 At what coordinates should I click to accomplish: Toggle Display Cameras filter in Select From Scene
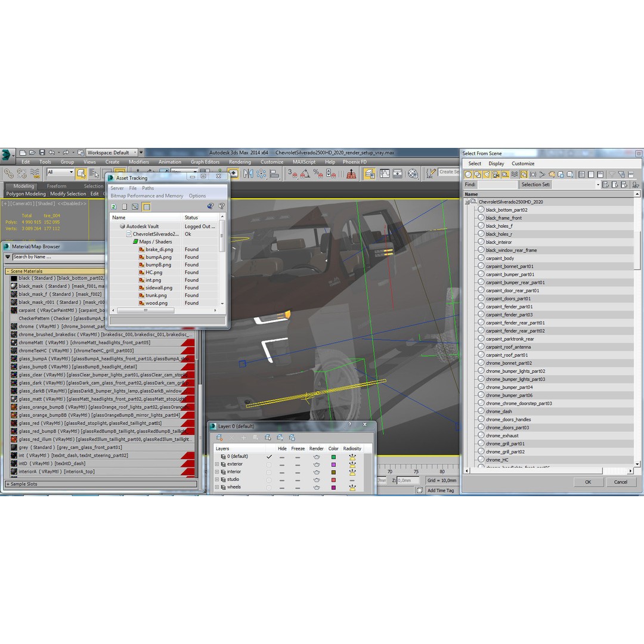coord(496,175)
